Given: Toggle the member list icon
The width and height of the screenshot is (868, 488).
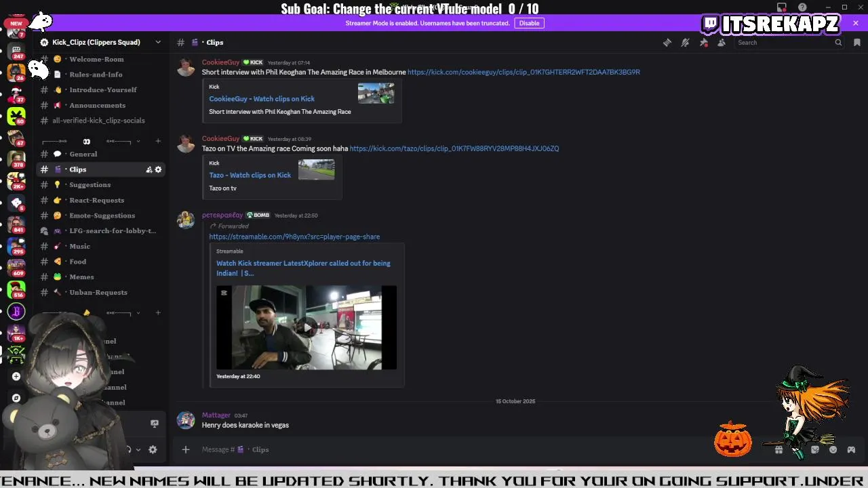Looking at the screenshot, I should coord(722,42).
